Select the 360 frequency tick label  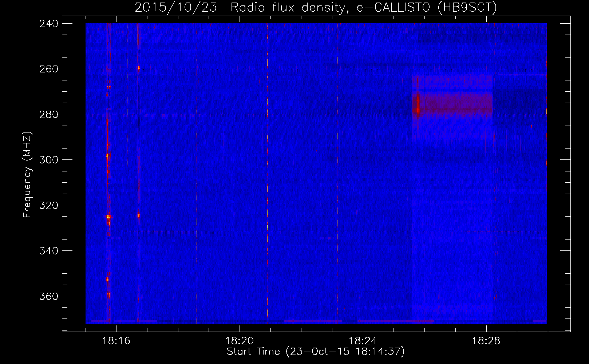tap(48, 297)
